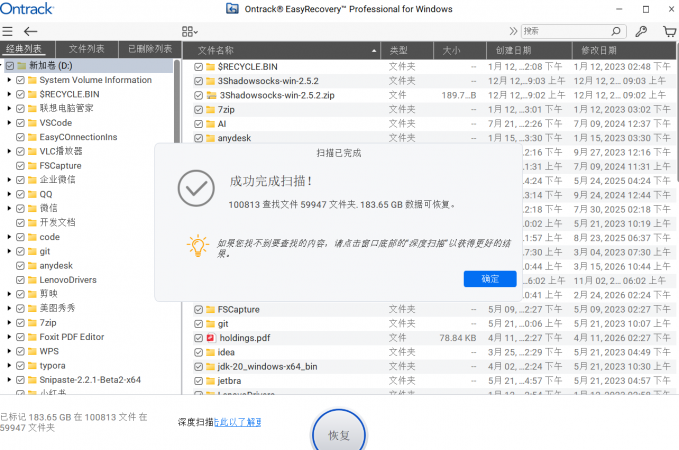Viewport: 679px width, 450px height.
Task: Toggle EasyCOnnectionIns checkbox in tree
Action: (x=20, y=137)
